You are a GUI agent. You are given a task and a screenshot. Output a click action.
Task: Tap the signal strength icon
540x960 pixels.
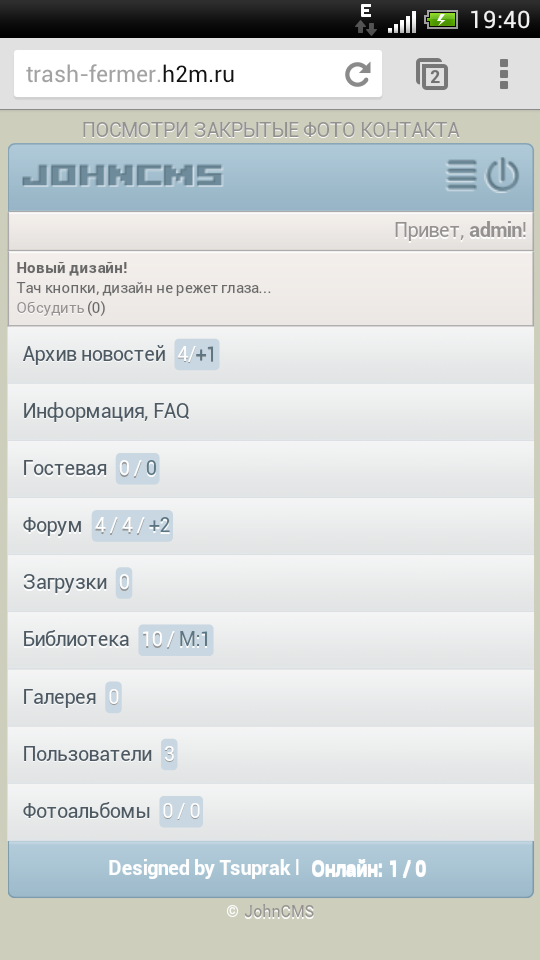[x=402, y=21]
